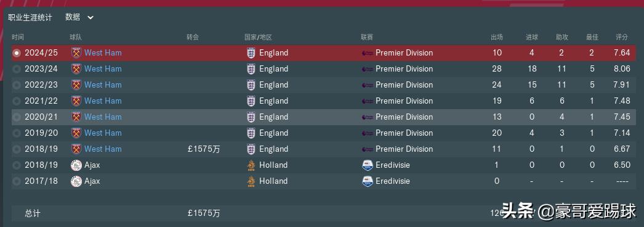
Task: Click the West Ham crest in 2024/25 row
Action: pos(76,52)
